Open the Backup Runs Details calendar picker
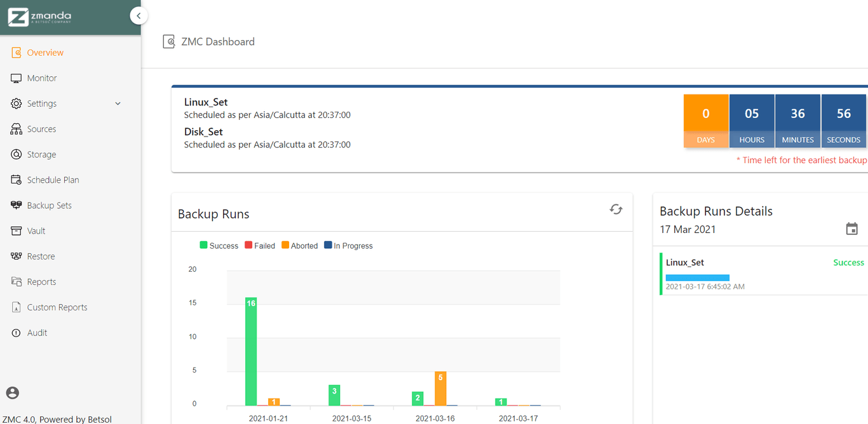The width and height of the screenshot is (868, 424). coord(852,229)
